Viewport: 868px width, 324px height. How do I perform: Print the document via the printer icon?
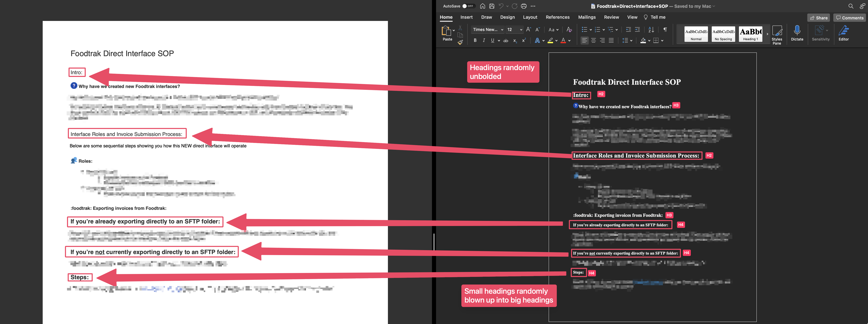click(x=524, y=6)
